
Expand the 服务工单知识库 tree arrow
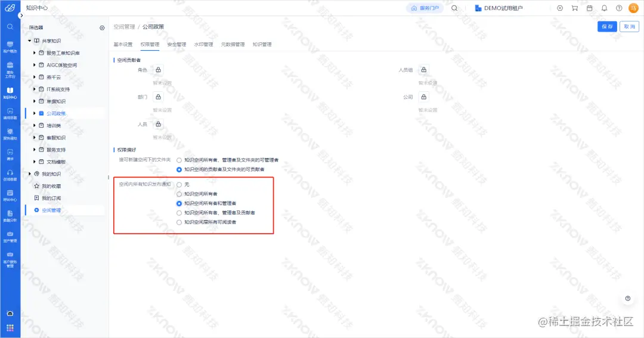(x=35, y=53)
